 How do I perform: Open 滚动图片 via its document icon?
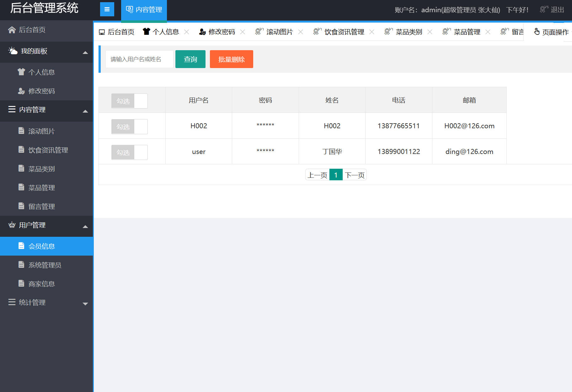pos(20,131)
